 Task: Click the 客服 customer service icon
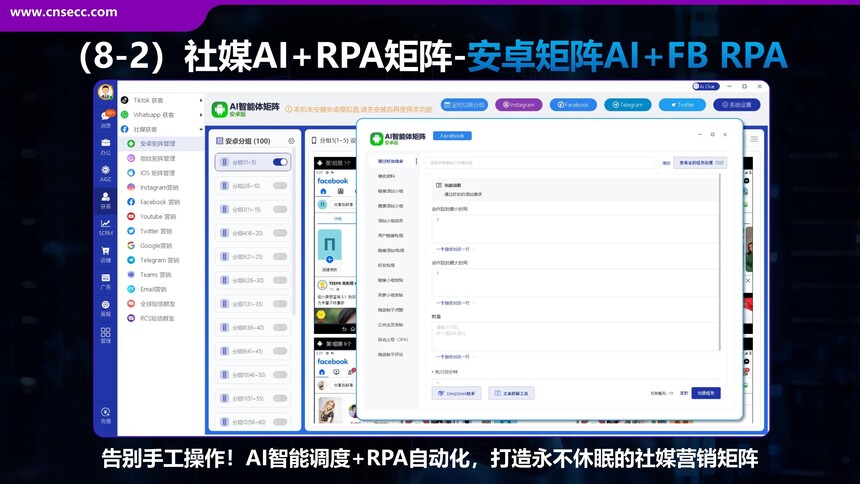pyautogui.click(x=106, y=307)
